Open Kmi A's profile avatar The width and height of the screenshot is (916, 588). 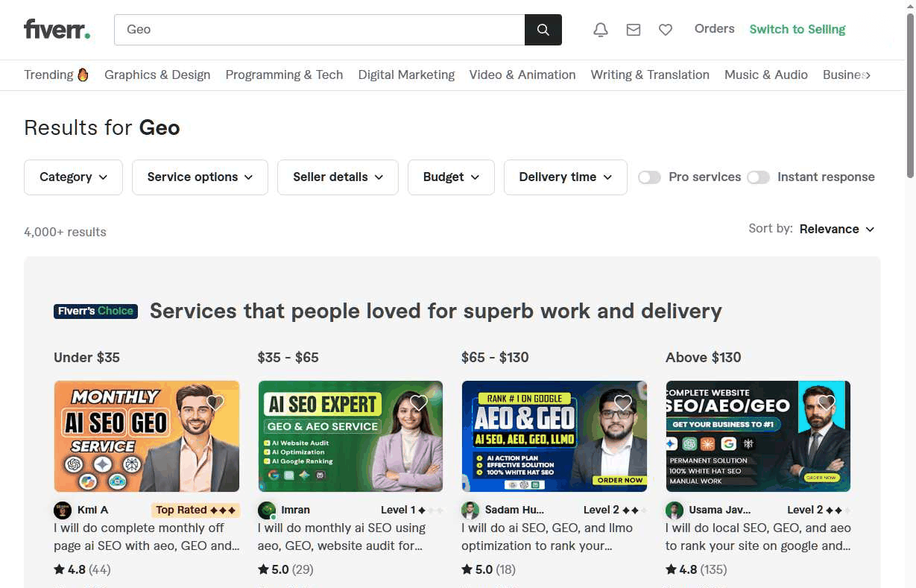point(63,510)
